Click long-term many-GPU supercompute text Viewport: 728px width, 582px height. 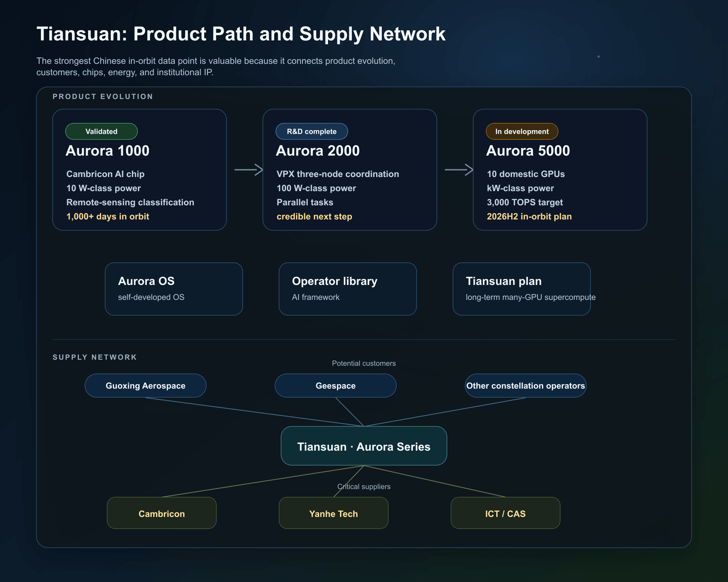531,297
